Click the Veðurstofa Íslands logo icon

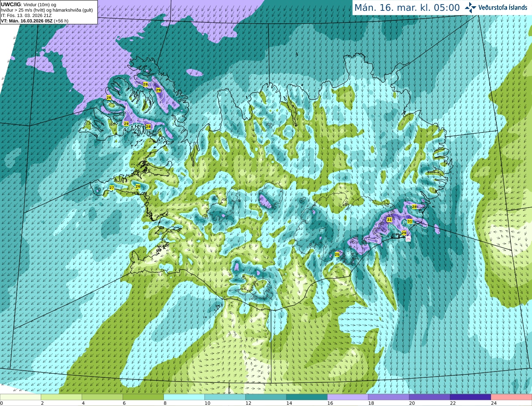470,7
